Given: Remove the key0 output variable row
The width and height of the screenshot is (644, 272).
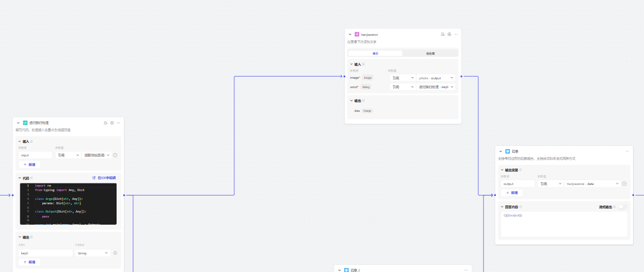Looking at the screenshot, I should [x=115, y=253].
